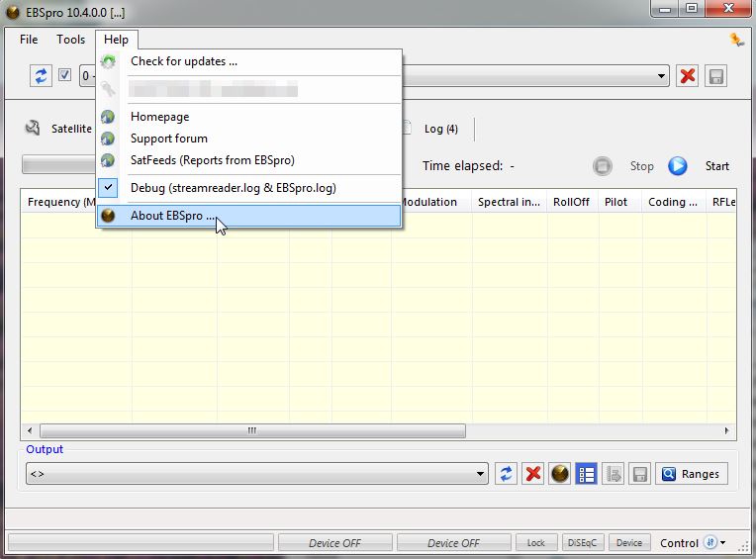
Task: Click the red X icon at top
Action: coord(687,75)
